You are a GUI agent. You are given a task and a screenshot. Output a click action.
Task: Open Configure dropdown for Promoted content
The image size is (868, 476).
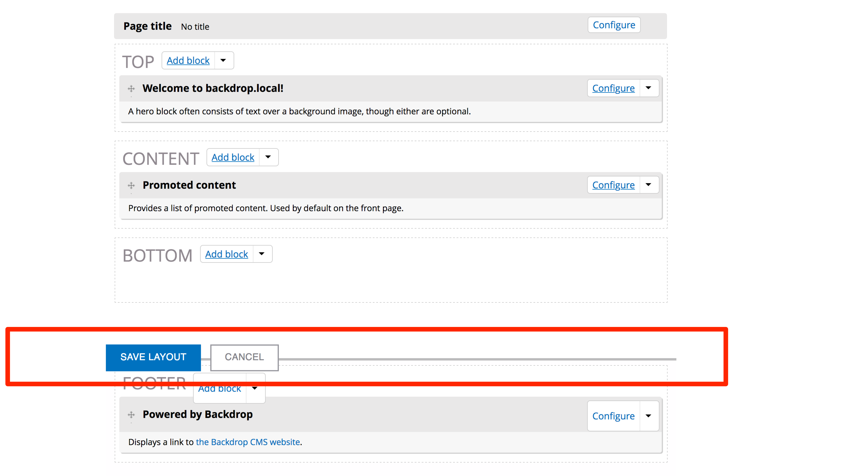click(x=649, y=185)
